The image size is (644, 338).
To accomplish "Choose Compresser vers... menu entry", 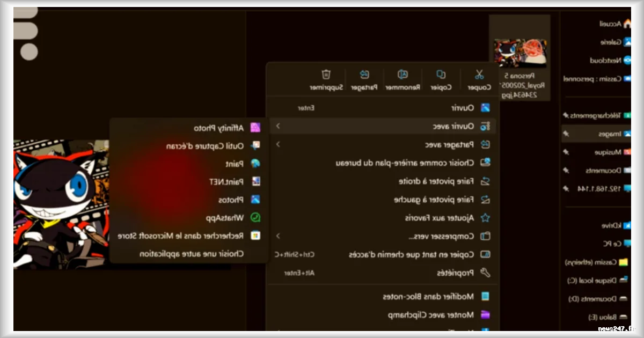I will pos(383,236).
